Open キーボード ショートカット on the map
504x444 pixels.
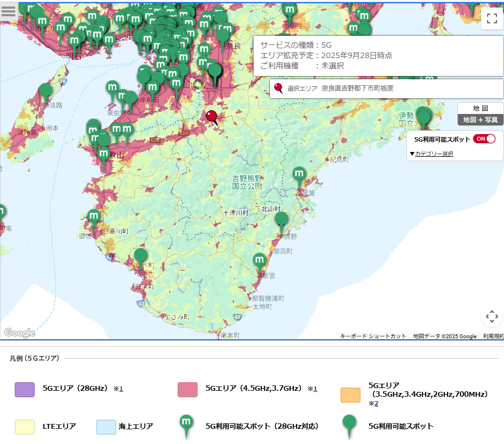coord(373,337)
